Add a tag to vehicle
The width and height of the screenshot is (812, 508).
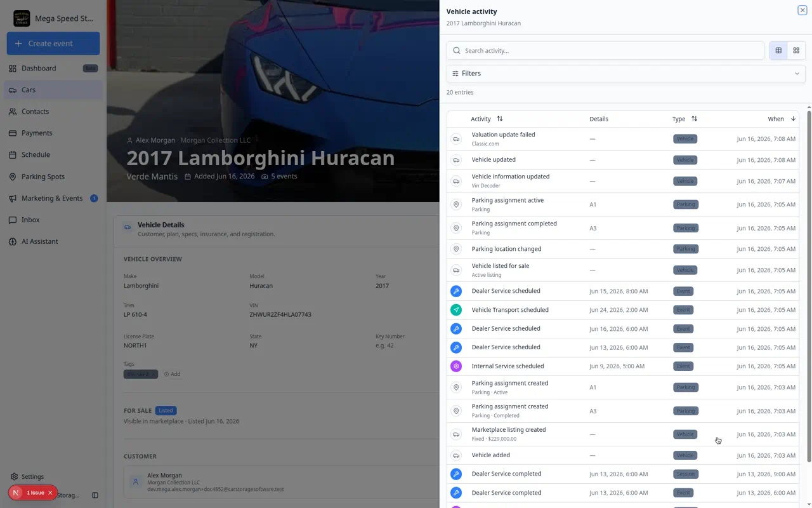[172, 374]
